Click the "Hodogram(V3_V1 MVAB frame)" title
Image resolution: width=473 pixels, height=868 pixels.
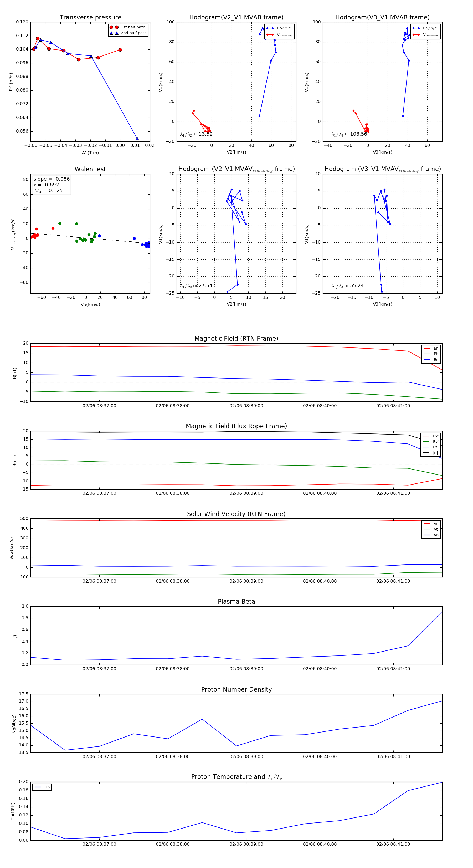382,18
